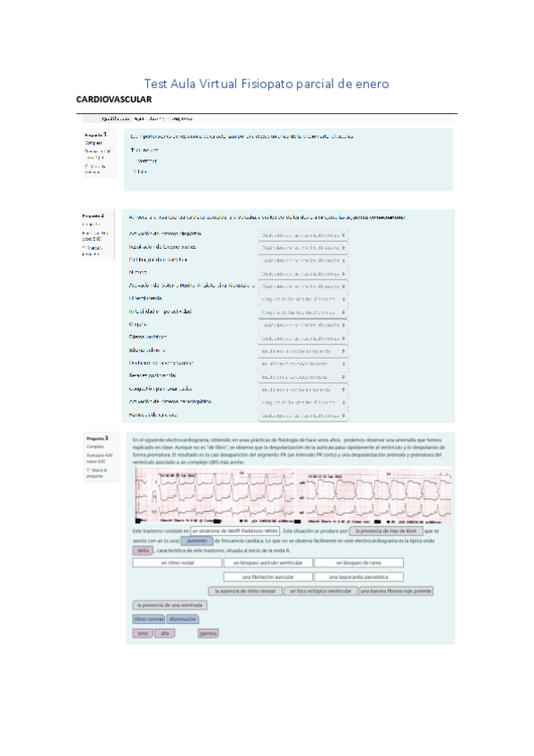
Task: Click the CARDIOVASCULAR heading
Action: pyautogui.click(x=114, y=99)
